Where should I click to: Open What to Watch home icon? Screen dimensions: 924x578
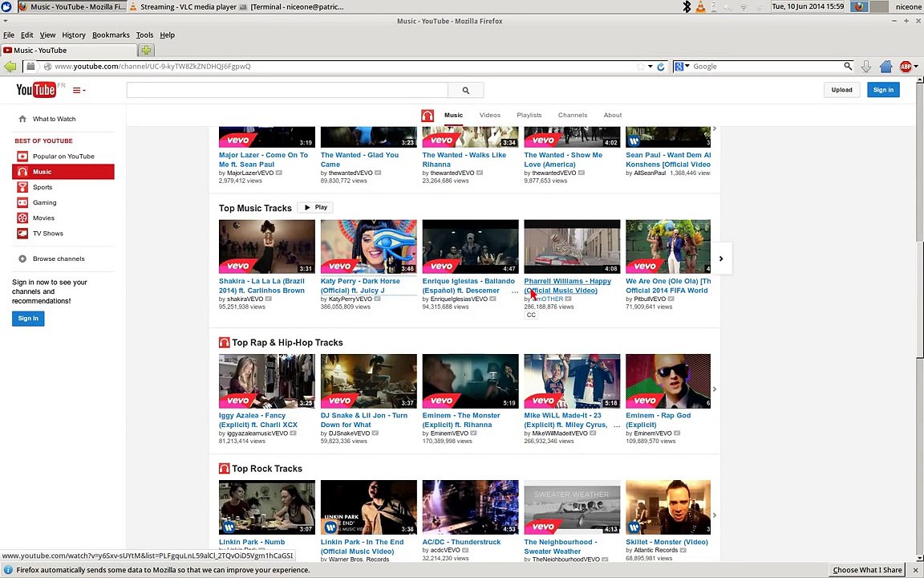click(22, 119)
